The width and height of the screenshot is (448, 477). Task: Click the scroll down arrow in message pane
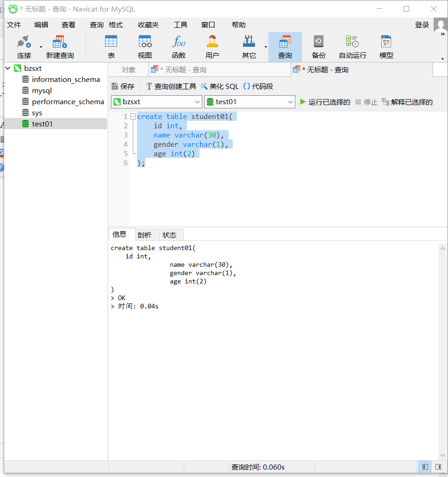pyautogui.click(x=442, y=455)
